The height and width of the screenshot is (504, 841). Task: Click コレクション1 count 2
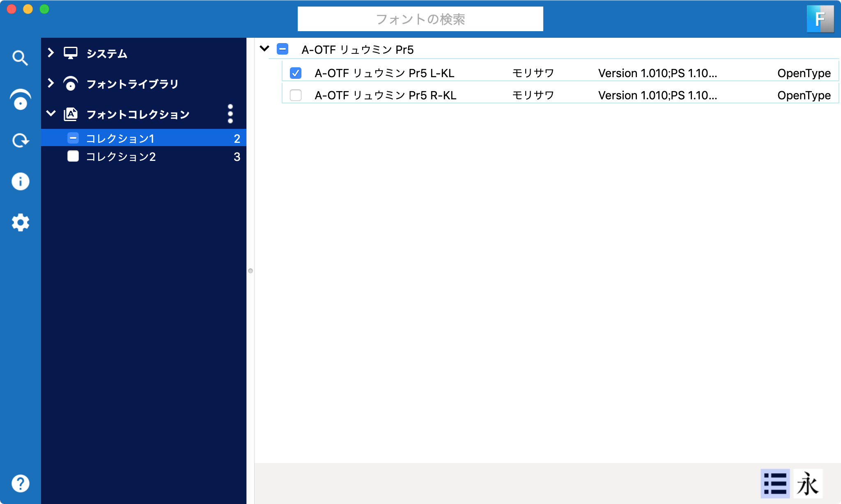237,139
